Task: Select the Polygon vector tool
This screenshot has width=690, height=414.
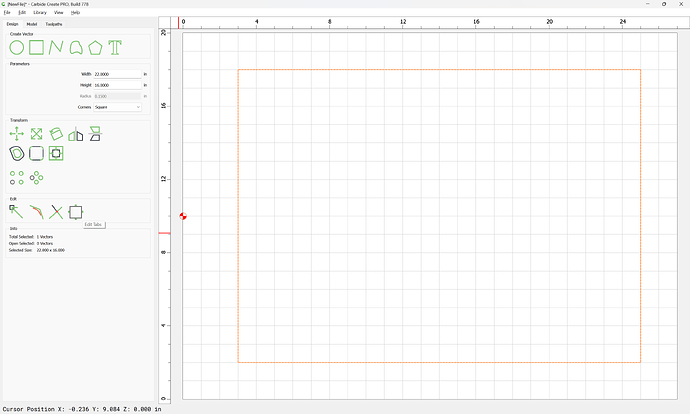Action: click(95, 48)
